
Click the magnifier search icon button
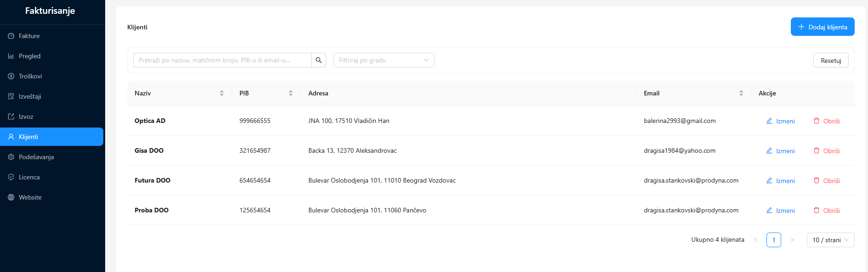(x=319, y=60)
